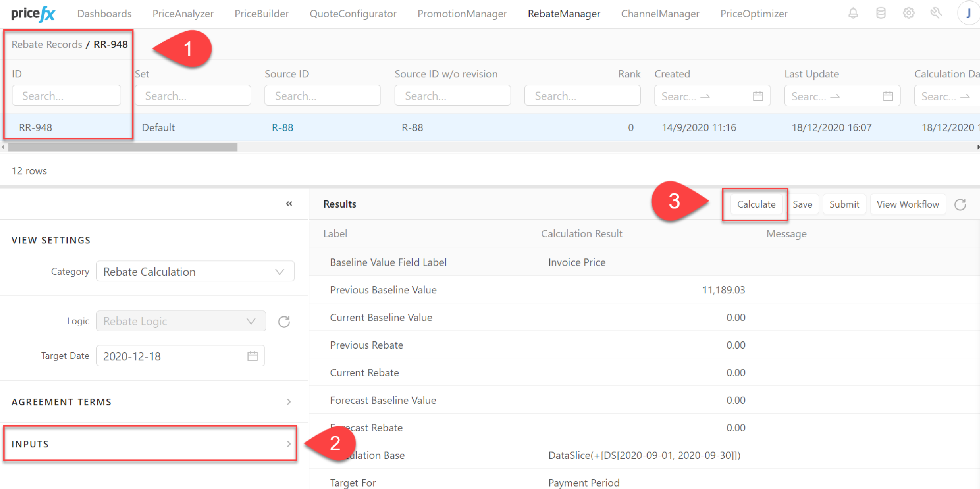
Task: Refresh the Rebate Logic selection
Action: point(284,321)
